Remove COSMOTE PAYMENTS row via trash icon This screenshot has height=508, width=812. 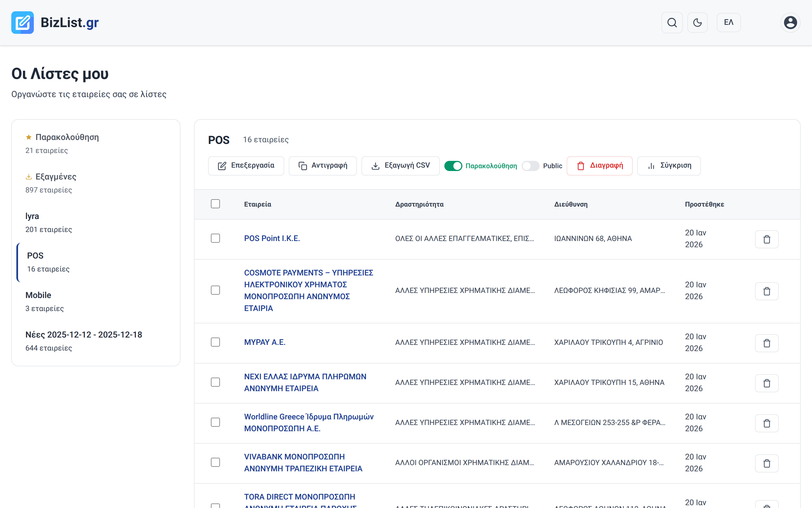pos(767,291)
